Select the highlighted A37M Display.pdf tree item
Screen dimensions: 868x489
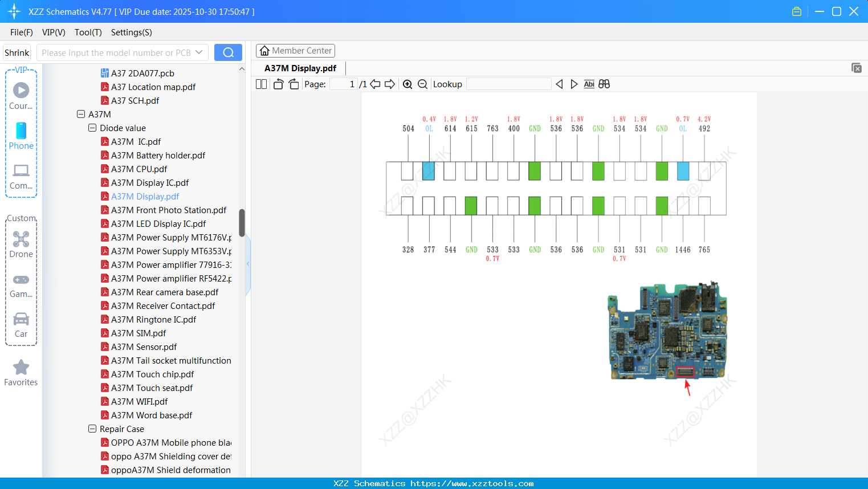coord(145,196)
